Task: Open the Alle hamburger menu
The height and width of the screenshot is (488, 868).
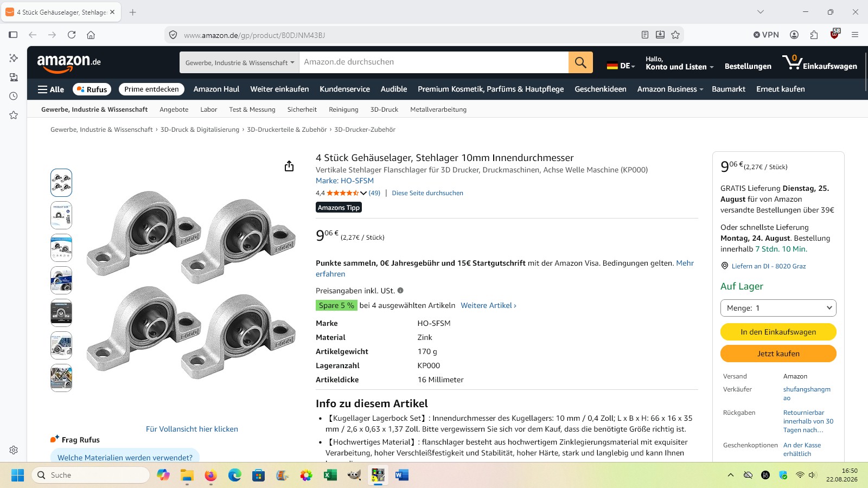Action: click(x=51, y=89)
